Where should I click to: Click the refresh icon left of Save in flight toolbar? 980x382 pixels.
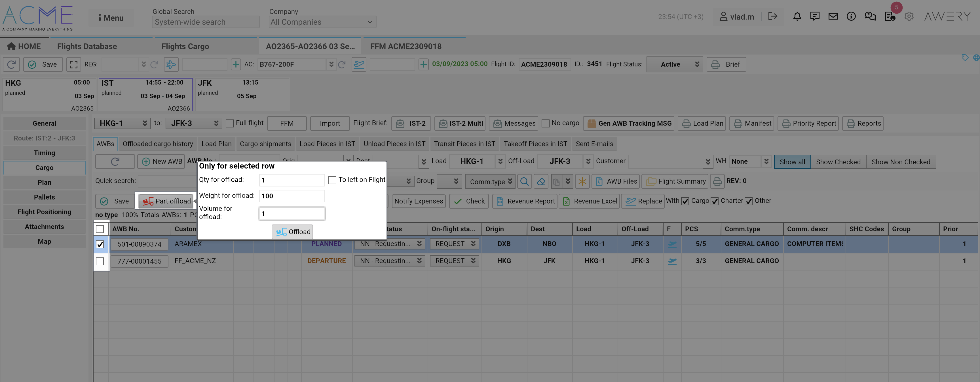point(11,64)
